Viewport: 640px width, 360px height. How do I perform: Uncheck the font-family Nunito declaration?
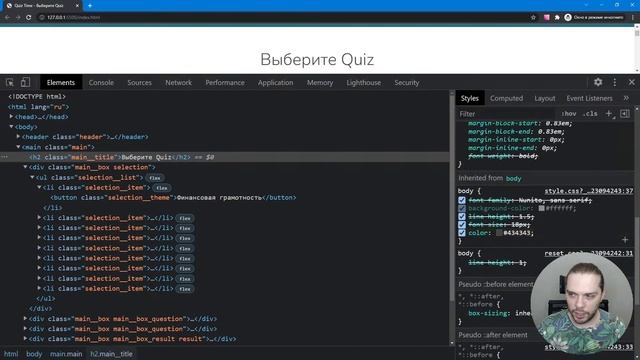click(462, 200)
